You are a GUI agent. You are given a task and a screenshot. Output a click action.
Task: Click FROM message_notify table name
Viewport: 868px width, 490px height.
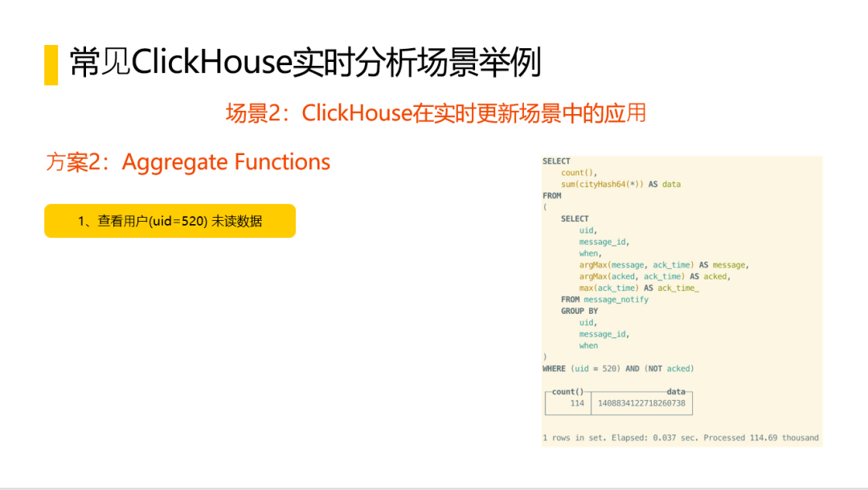(616, 299)
